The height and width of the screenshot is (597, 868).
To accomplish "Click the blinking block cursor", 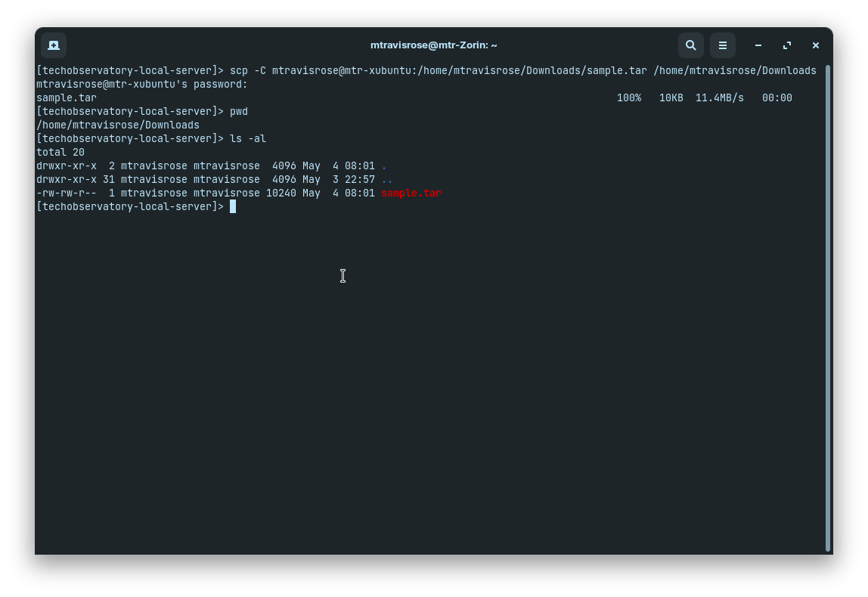I will point(232,206).
